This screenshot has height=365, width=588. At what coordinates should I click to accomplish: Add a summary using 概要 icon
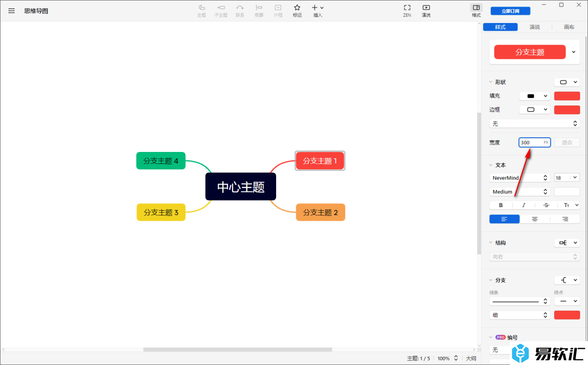(x=259, y=11)
